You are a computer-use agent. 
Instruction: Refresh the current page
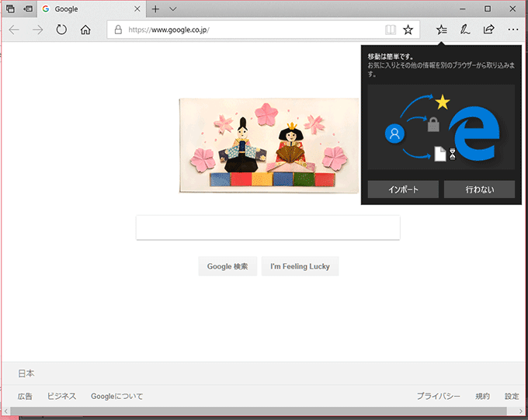[61, 30]
